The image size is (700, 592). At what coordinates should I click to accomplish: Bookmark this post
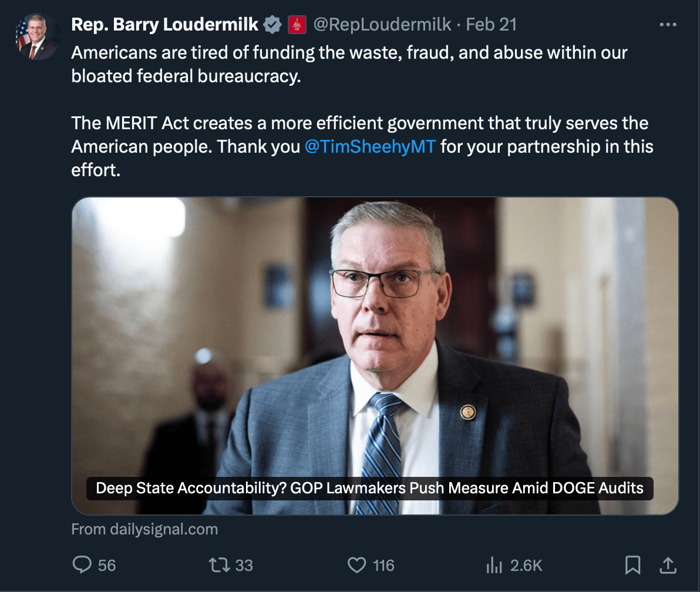(x=632, y=565)
